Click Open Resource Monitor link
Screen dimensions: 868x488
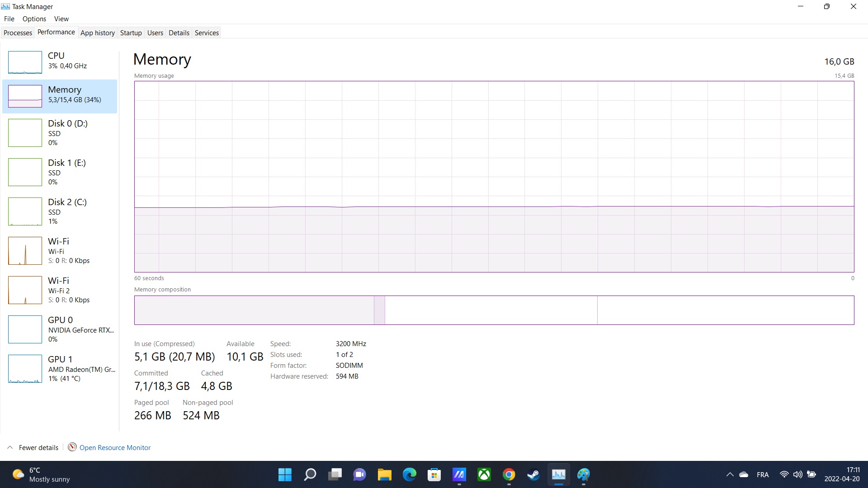pos(115,447)
